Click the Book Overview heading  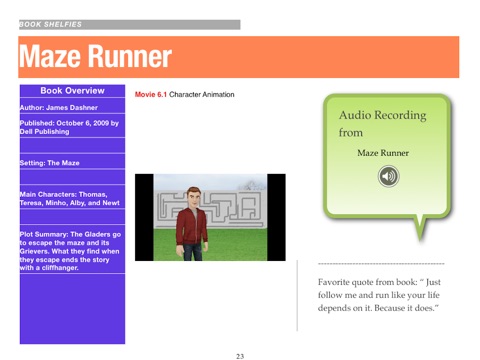pos(72,91)
